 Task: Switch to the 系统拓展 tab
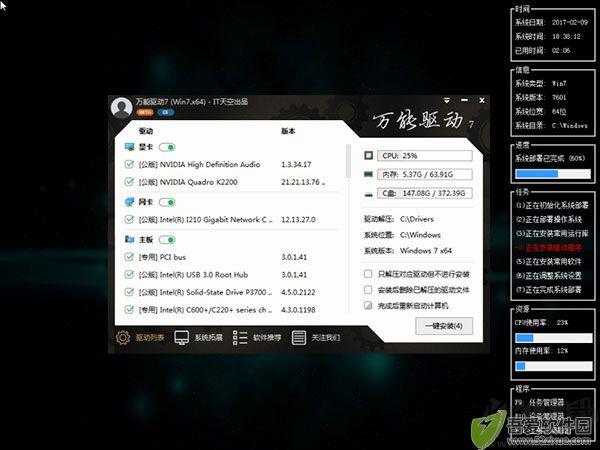pyautogui.click(x=209, y=338)
